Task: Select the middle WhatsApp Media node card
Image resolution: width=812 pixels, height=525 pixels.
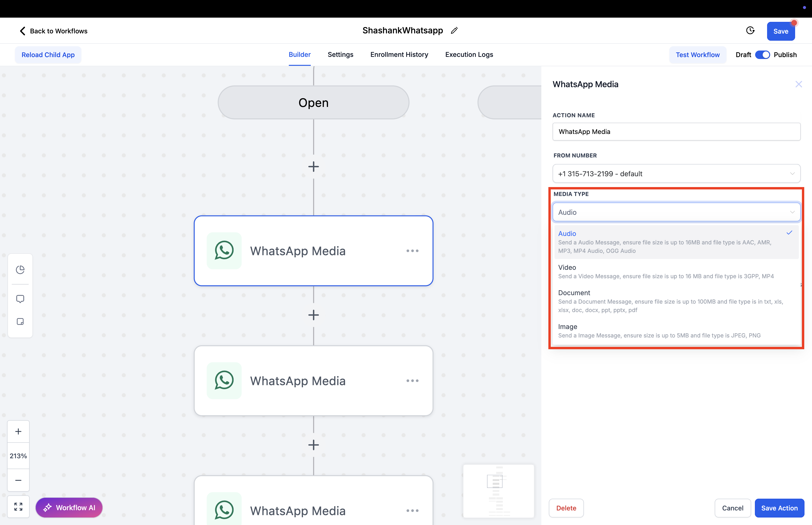Action: click(313, 380)
